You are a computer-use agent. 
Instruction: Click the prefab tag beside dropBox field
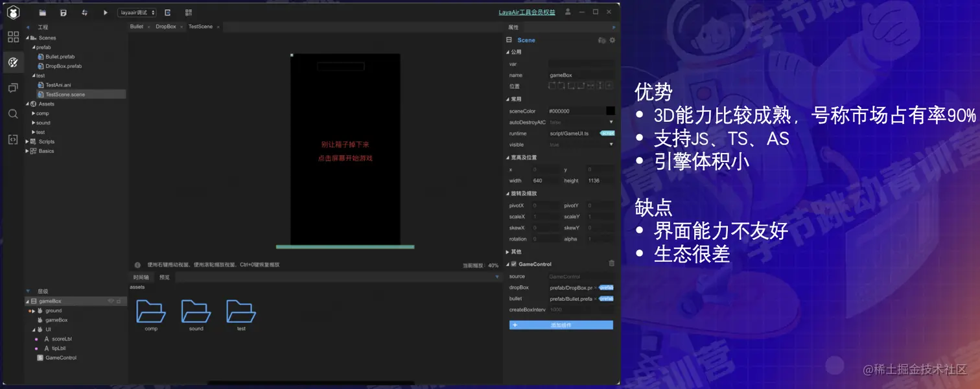click(606, 287)
